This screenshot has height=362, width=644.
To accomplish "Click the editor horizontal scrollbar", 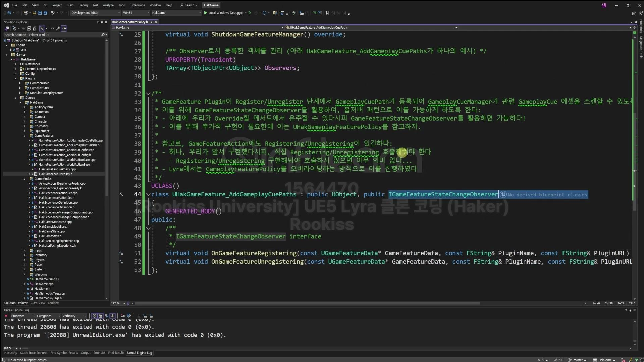I will point(307,303).
